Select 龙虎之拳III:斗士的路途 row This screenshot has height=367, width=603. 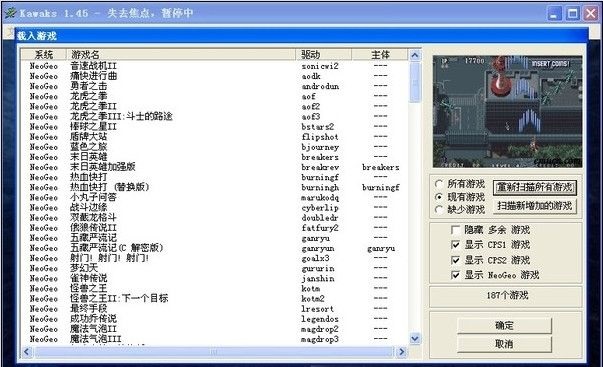click(214, 117)
